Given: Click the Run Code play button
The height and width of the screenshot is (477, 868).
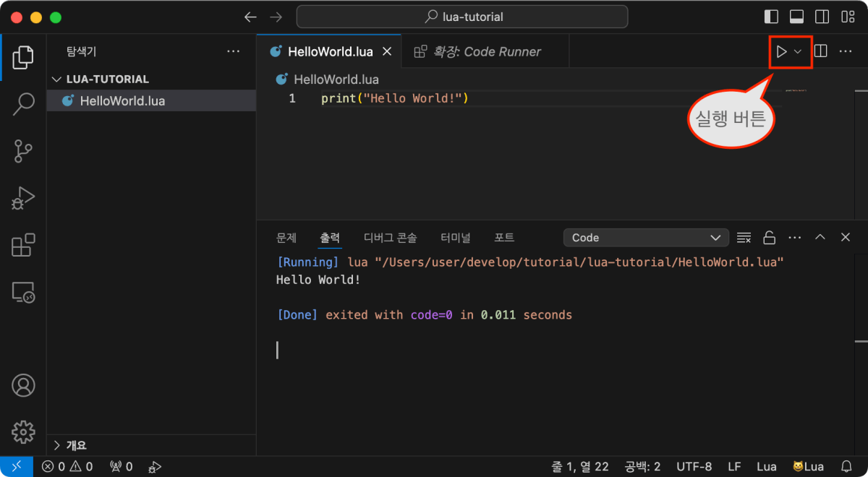Looking at the screenshot, I should pyautogui.click(x=781, y=51).
